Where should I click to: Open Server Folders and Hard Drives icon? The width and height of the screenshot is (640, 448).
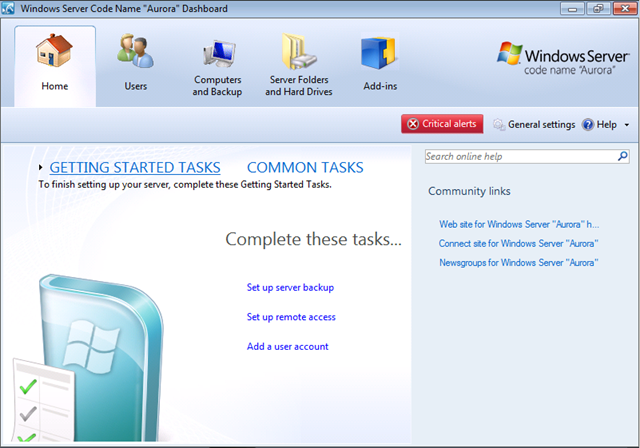[297, 52]
